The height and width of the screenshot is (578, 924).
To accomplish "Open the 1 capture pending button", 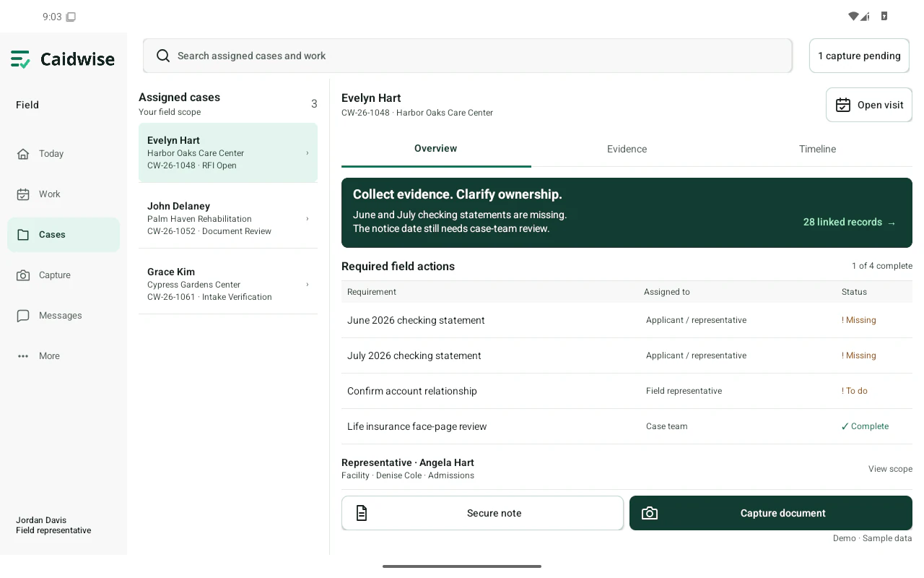I will [x=859, y=56].
